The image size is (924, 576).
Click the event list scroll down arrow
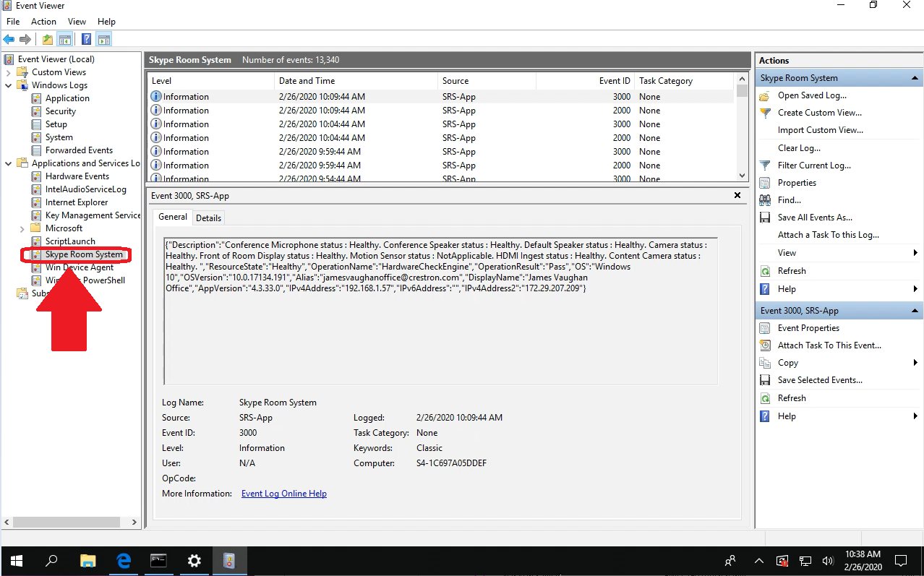[742, 175]
